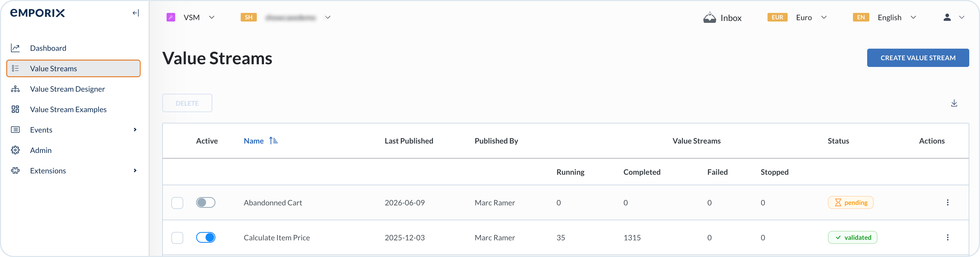Screen dimensions: 980x257
Task: Disable the Calculate Item Price toggle
Action: coord(206,238)
